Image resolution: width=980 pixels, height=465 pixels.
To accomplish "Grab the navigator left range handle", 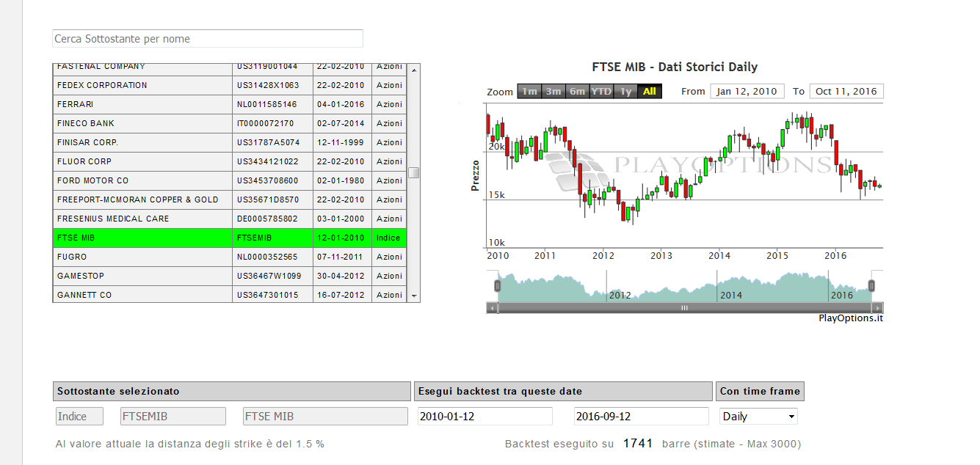I will (497, 285).
